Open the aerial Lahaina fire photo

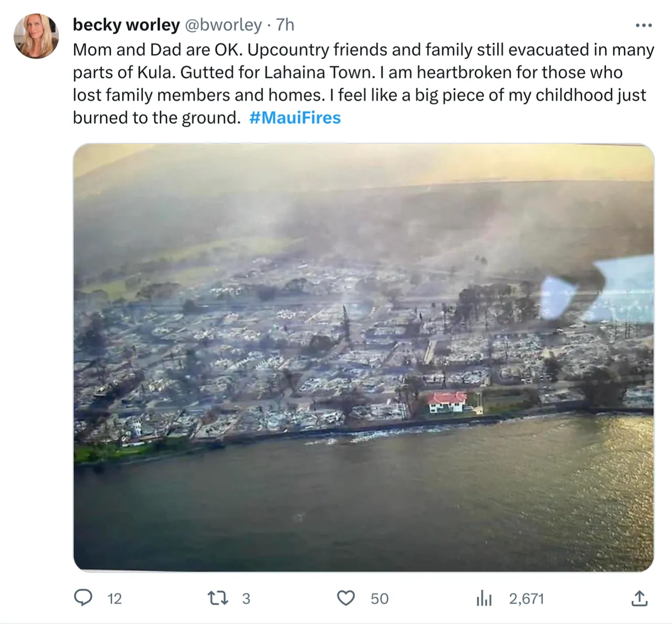pyautogui.click(x=364, y=357)
